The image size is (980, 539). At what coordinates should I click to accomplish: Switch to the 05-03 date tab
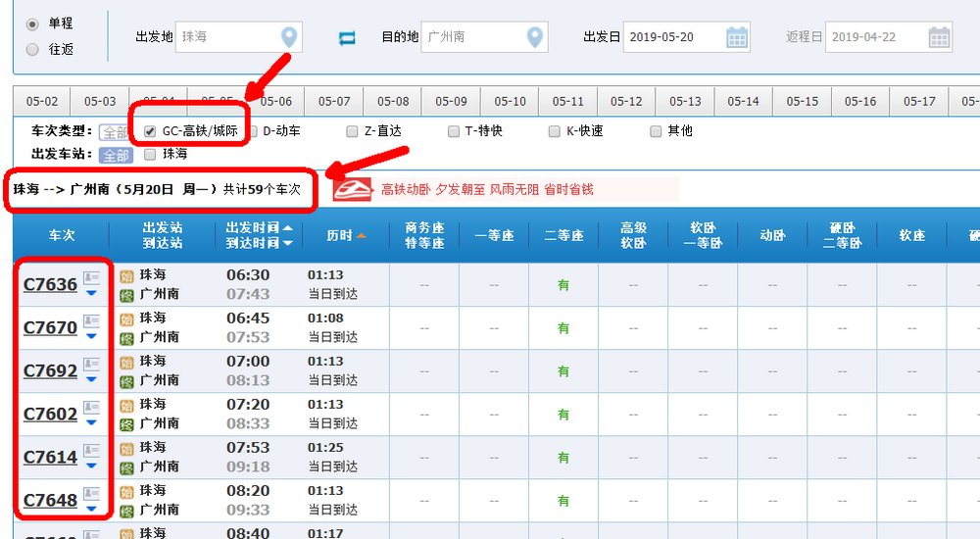pyautogui.click(x=100, y=101)
